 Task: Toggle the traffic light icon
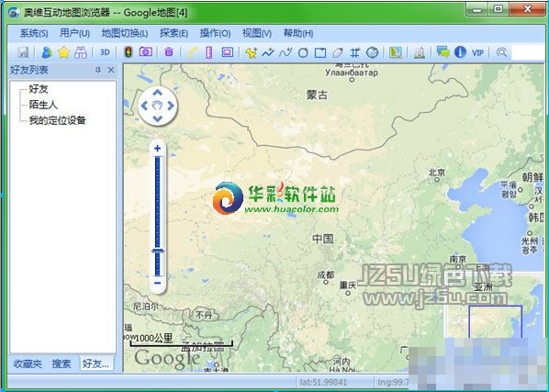click(x=129, y=52)
